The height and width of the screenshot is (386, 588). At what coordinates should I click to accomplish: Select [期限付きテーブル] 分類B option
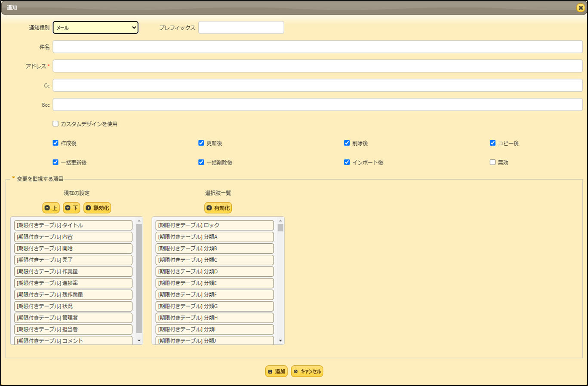pyautogui.click(x=215, y=248)
